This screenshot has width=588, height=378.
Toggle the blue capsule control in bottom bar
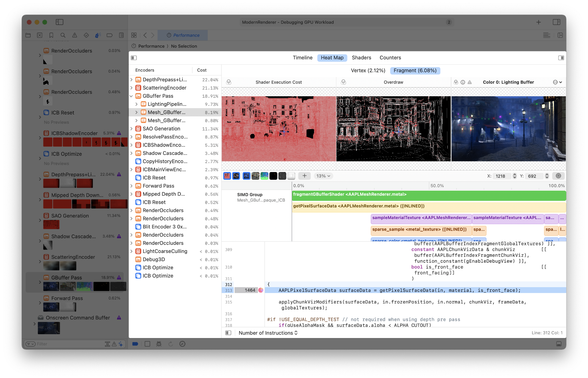[135, 344]
